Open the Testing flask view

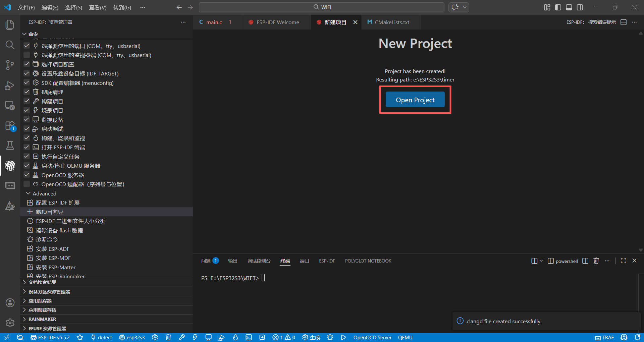(10, 146)
